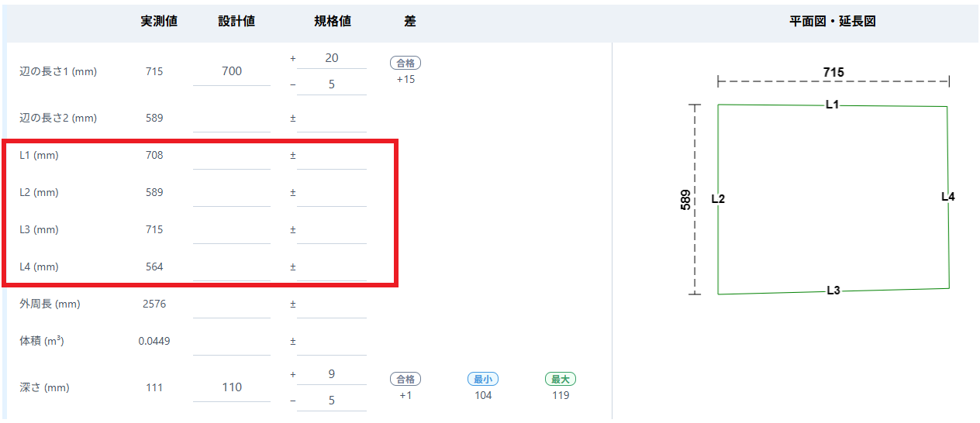Click the L2 design value field
980x423 pixels.
coord(232,193)
